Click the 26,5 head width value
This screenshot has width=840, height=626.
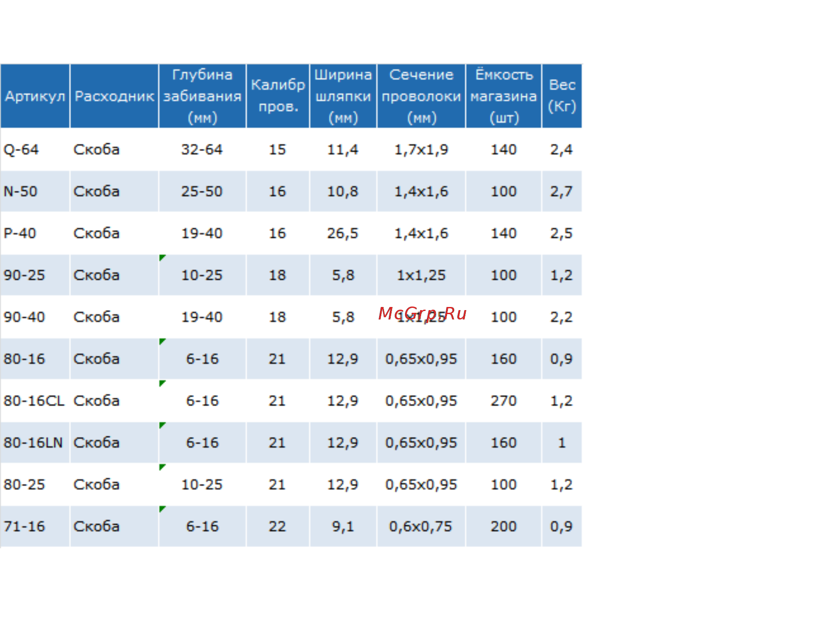(x=343, y=233)
